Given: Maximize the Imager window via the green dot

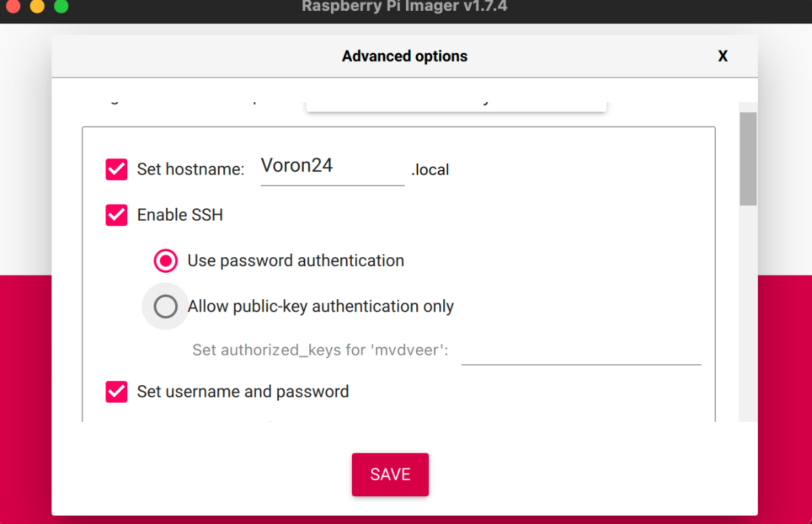Looking at the screenshot, I should pos(62,6).
